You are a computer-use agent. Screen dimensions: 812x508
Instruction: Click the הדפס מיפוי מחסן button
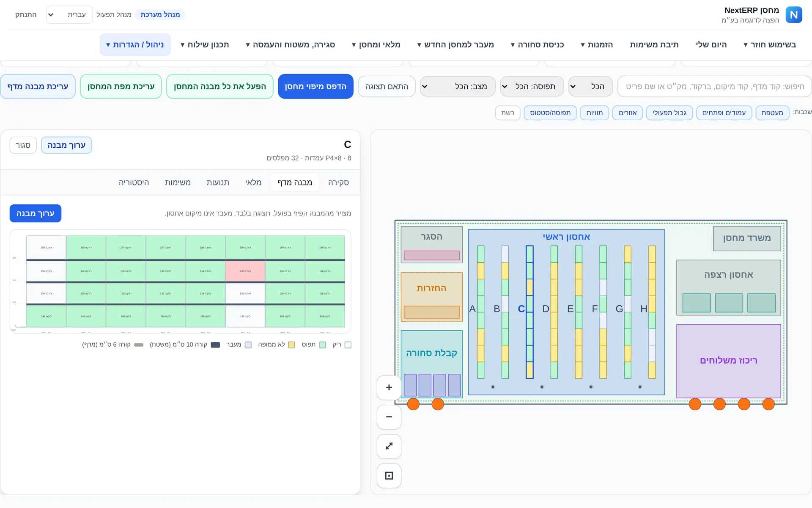point(315,86)
